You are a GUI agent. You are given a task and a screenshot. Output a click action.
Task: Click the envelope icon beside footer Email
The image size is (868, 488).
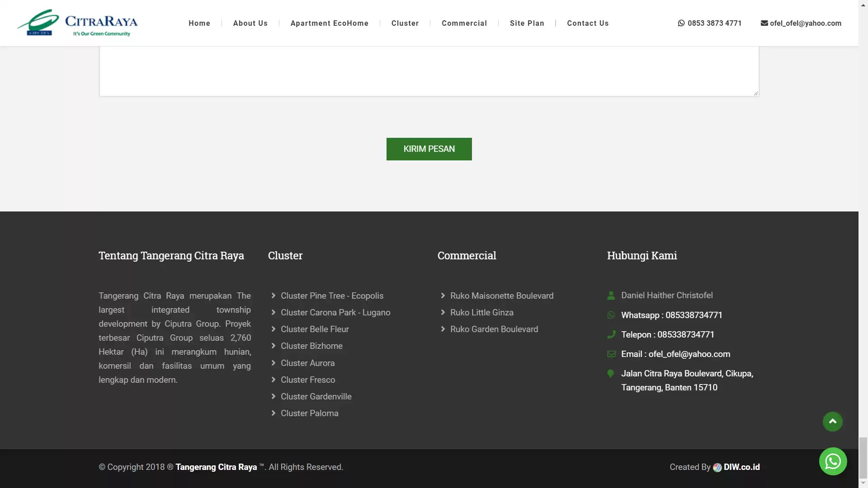click(611, 354)
